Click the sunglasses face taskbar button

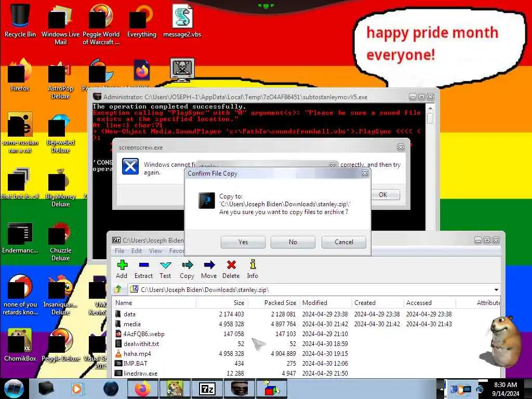(240, 389)
